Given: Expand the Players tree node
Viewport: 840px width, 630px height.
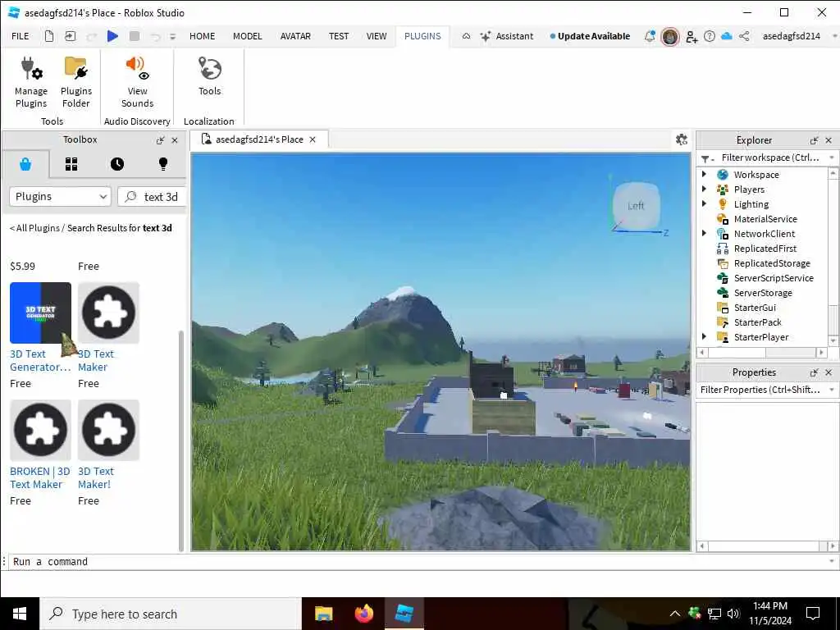Looking at the screenshot, I should 704,189.
